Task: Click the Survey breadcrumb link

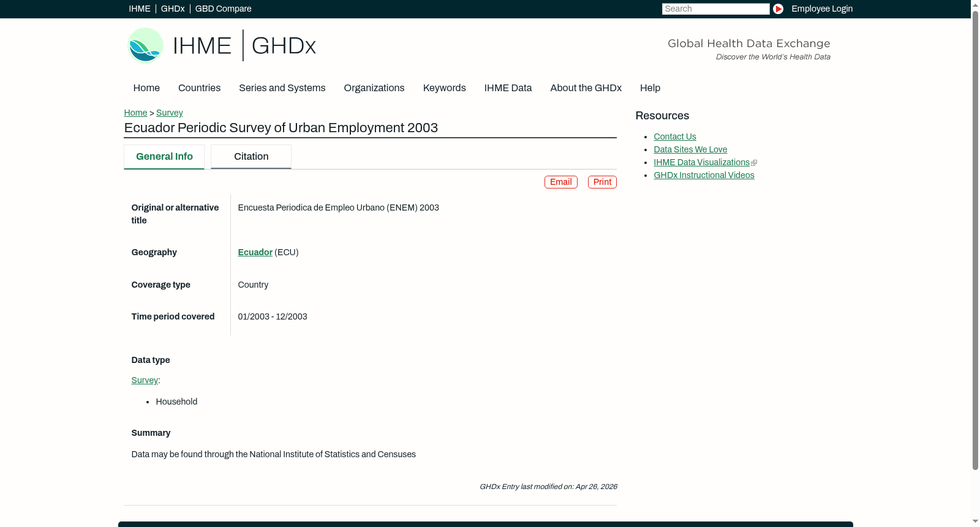Action: (170, 113)
